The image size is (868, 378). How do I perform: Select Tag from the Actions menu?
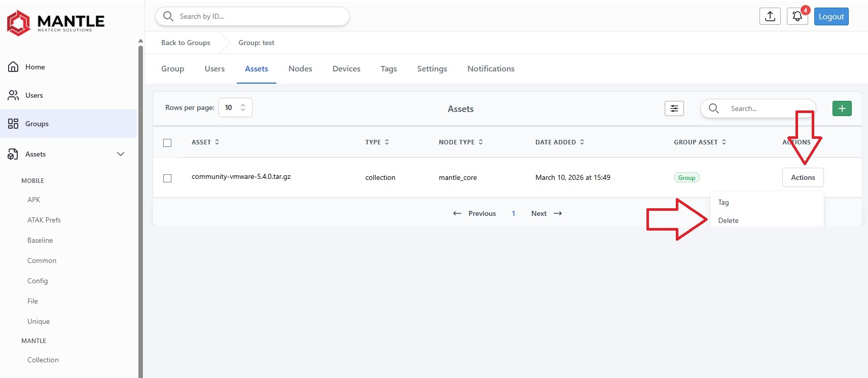tap(767, 202)
